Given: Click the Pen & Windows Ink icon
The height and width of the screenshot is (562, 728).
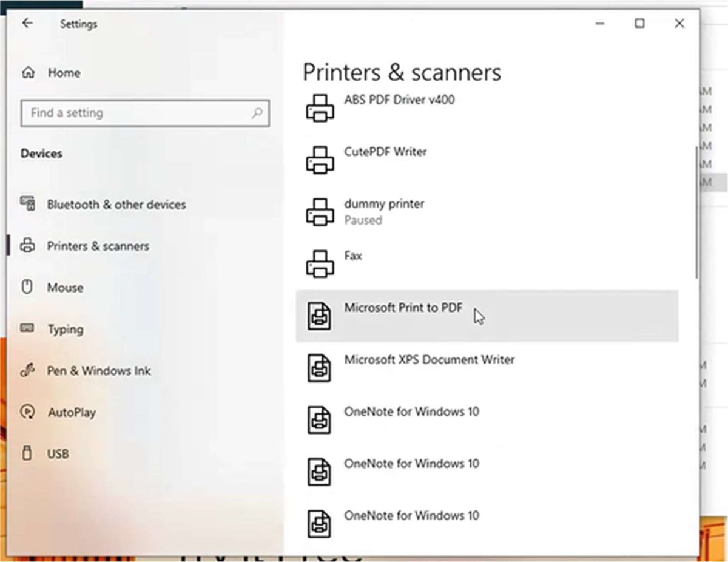Looking at the screenshot, I should click(x=27, y=370).
